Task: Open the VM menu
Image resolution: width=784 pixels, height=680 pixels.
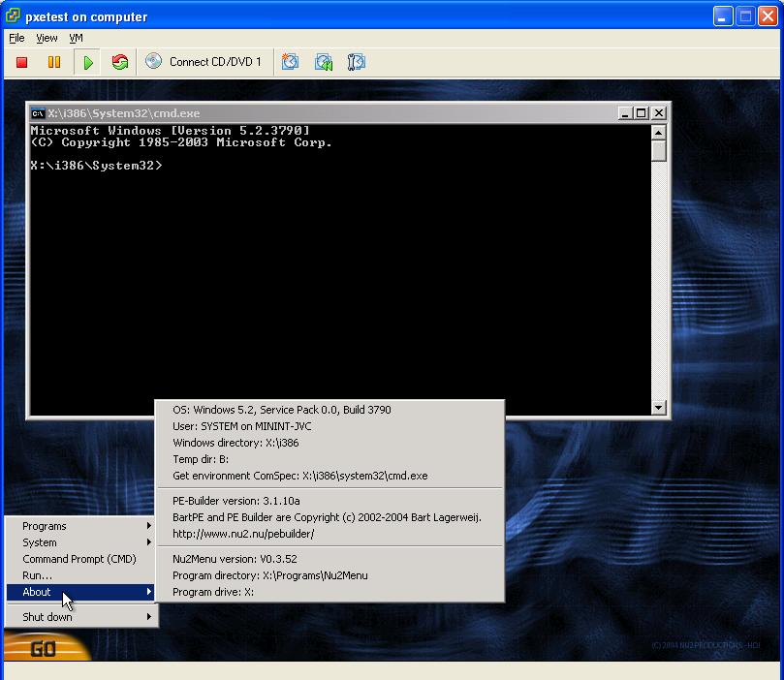Action: (76, 38)
